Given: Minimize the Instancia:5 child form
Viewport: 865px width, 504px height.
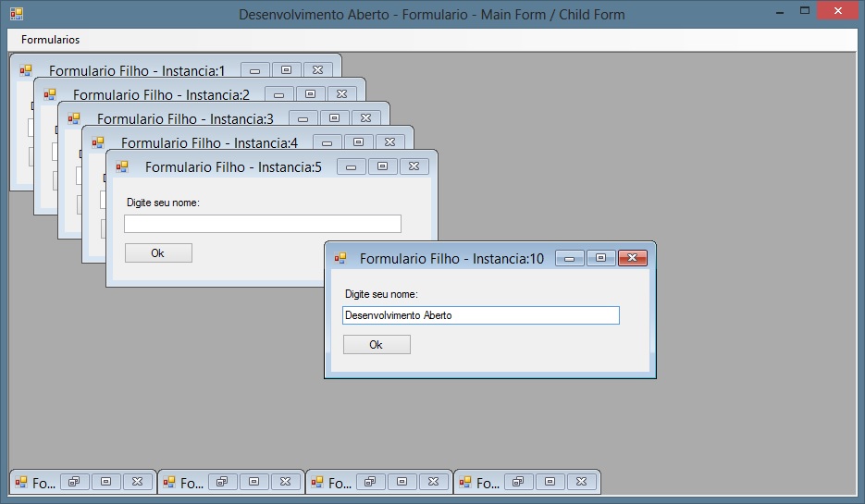Looking at the screenshot, I should (x=351, y=167).
